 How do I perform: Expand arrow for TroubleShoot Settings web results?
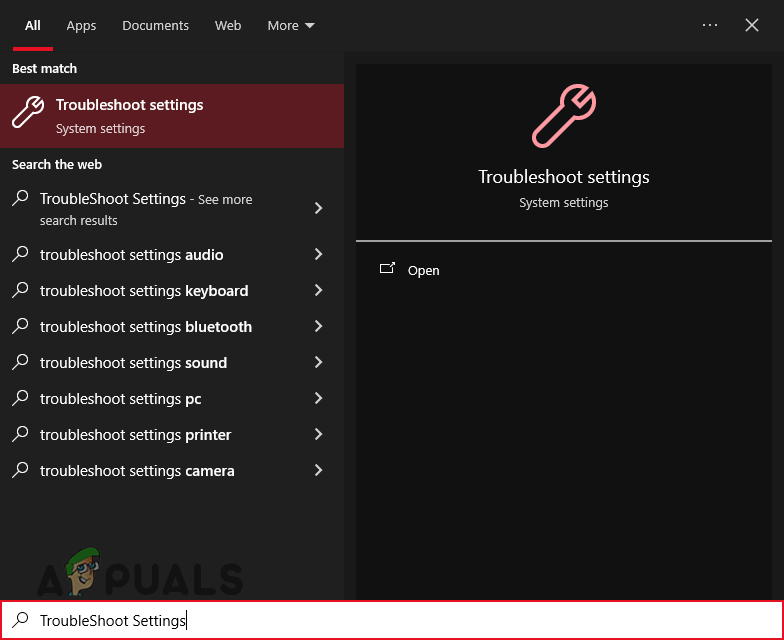click(x=318, y=208)
